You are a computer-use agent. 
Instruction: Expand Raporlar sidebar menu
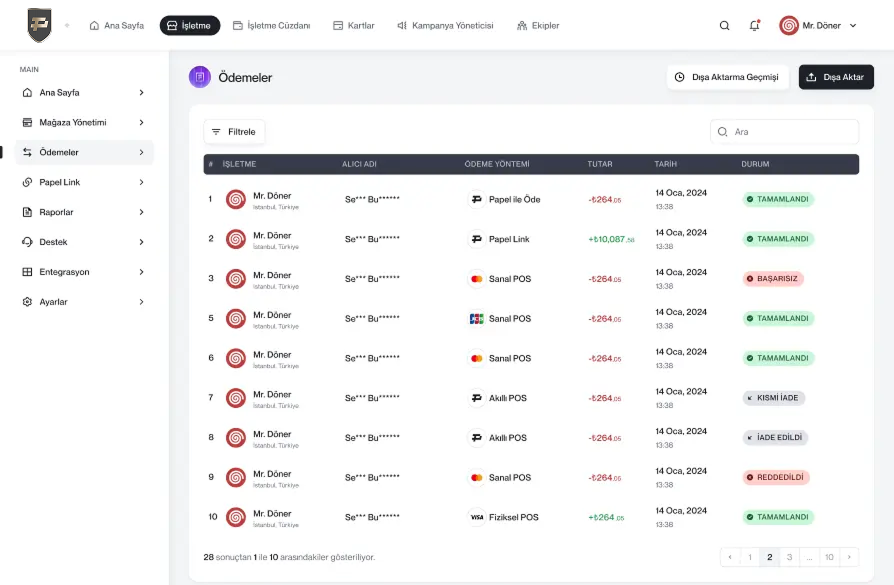point(84,212)
